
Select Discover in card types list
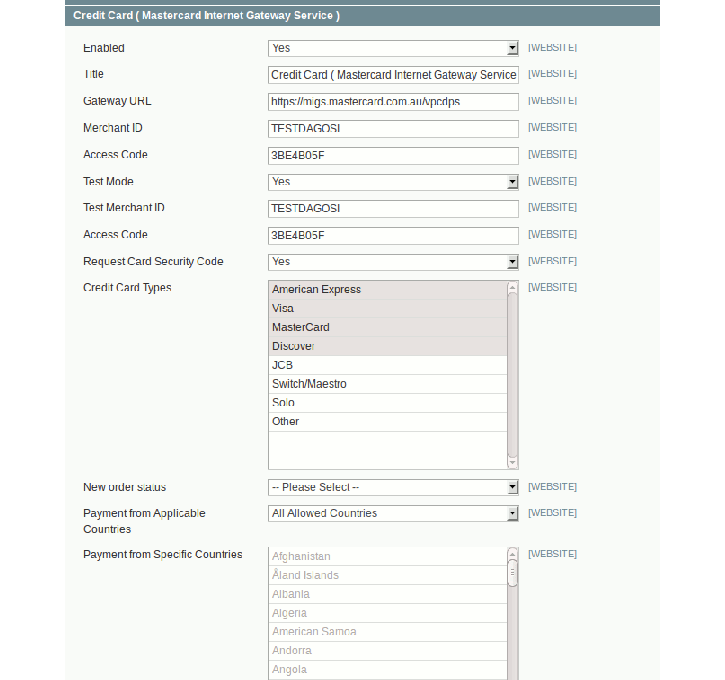point(387,346)
